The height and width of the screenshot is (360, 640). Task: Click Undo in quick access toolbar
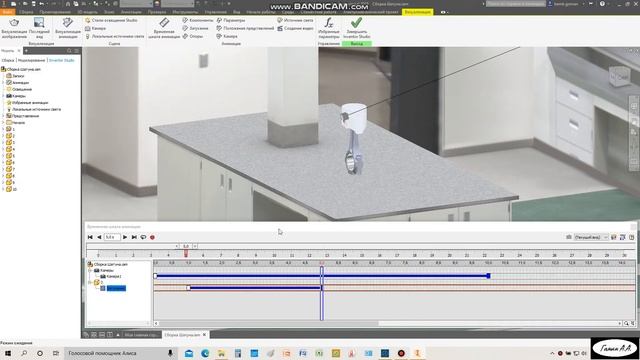pyautogui.click(x=42, y=4)
